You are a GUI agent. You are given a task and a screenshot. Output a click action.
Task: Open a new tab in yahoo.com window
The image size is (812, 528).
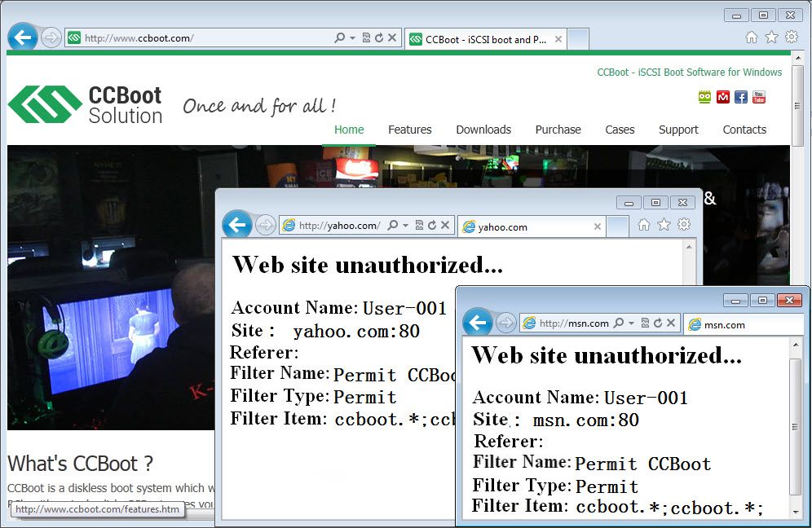(x=617, y=227)
